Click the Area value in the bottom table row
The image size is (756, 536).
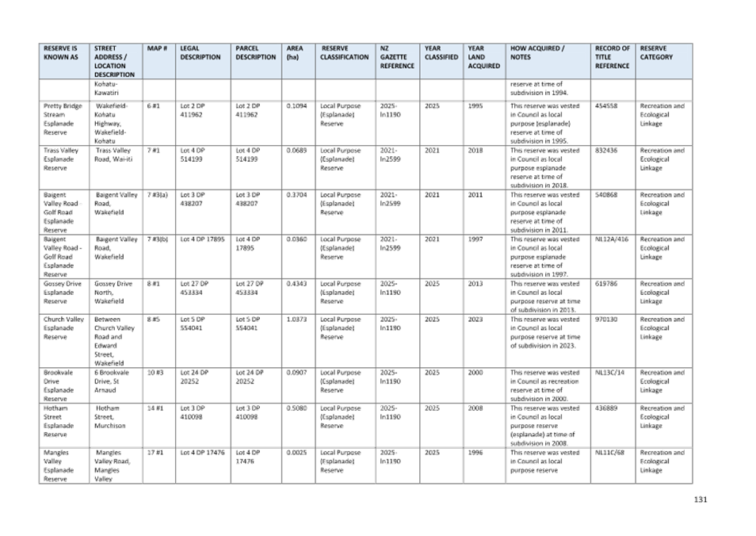[x=296, y=453]
